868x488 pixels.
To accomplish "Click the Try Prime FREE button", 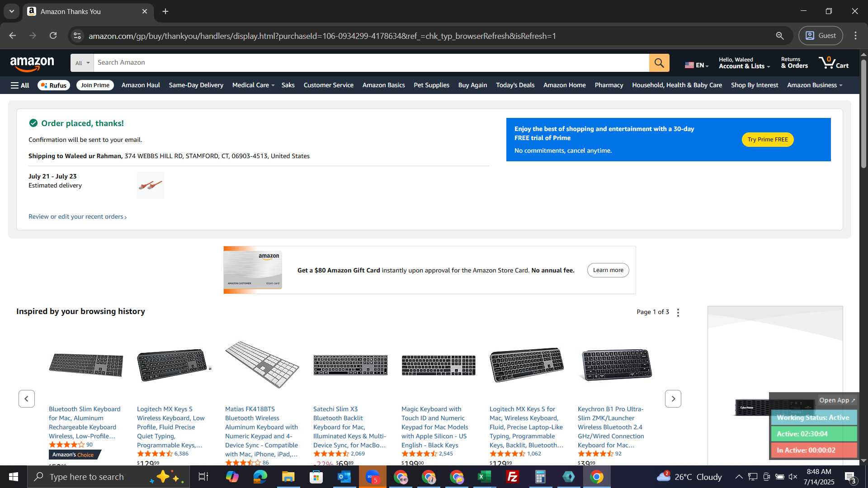I will pos(767,140).
